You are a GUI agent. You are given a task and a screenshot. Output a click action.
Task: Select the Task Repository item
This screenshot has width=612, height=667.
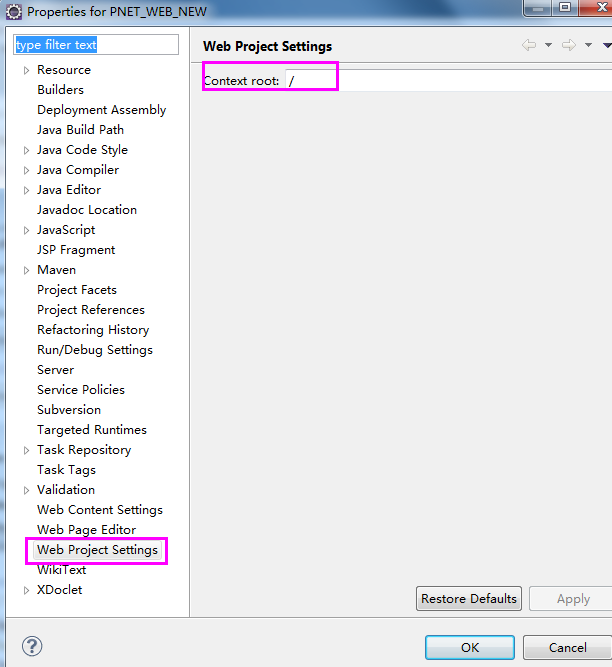(x=84, y=450)
